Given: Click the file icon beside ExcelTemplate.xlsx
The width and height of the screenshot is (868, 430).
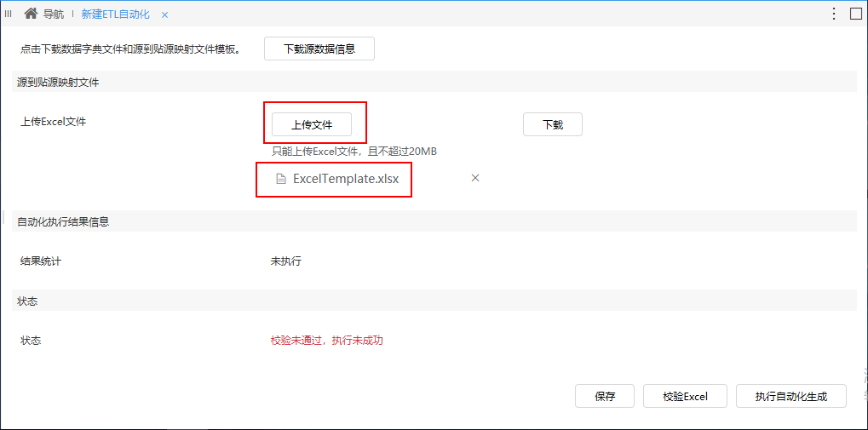Looking at the screenshot, I should click(x=281, y=179).
